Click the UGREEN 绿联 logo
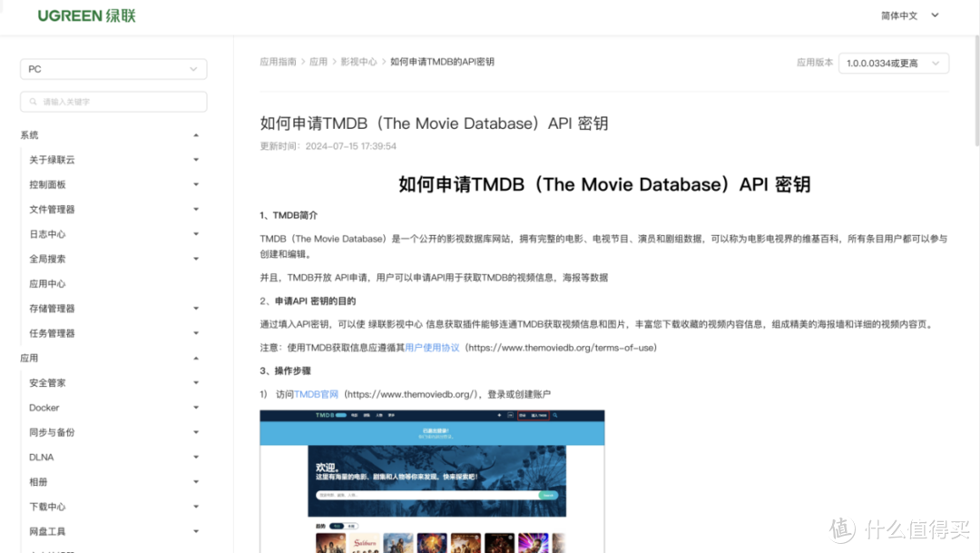This screenshot has height=553, width=980. pyautogui.click(x=86, y=15)
